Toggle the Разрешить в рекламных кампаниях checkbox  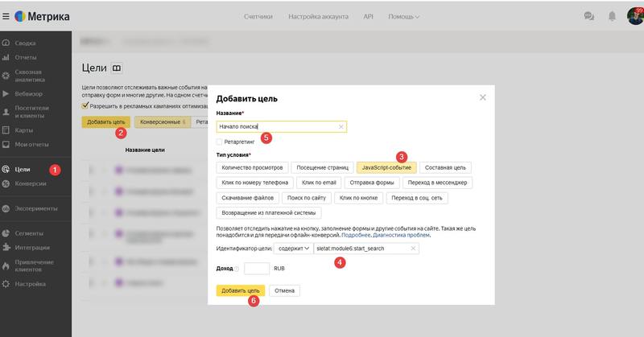pos(85,105)
